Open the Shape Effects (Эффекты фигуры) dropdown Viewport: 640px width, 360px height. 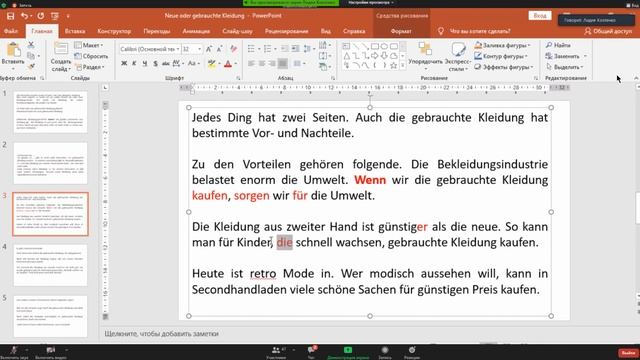[504, 67]
